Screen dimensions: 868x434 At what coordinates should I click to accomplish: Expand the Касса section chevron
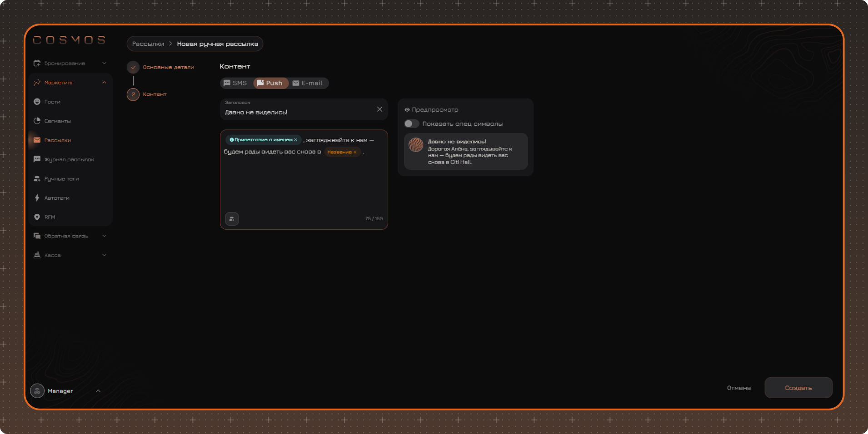tap(104, 255)
